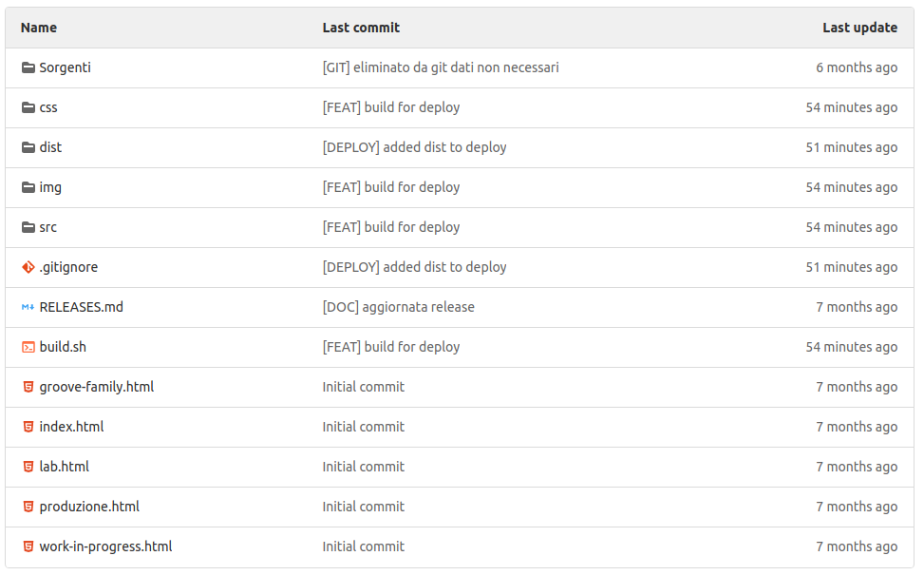Click the folder icon beside Sorgenti
Screen dimensions: 924x575
tap(28, 67)
